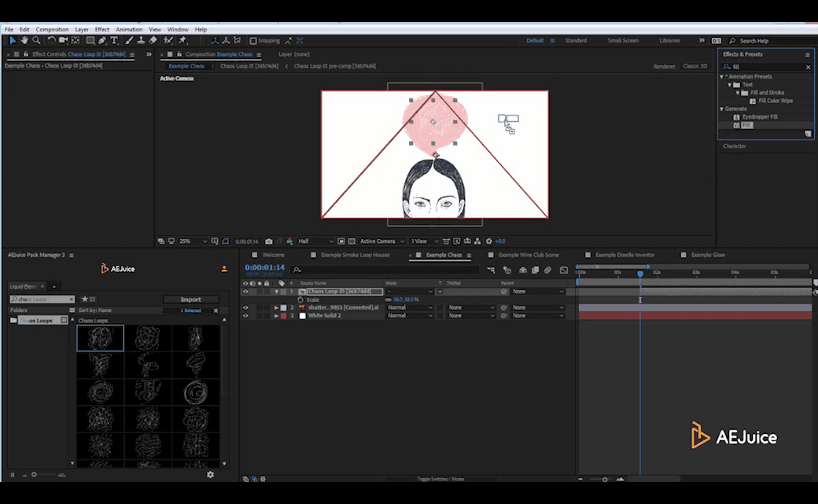Expand the White Solid 2 layer

click(x=277, y=315)
